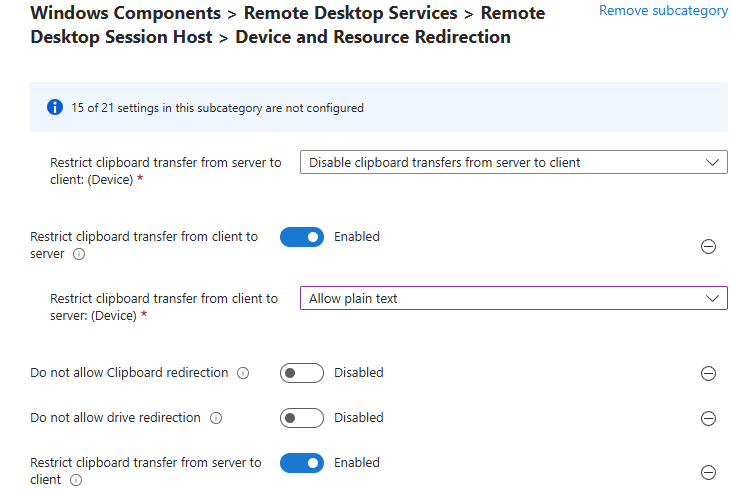Click the 'Do not allow Clipboard redirection' label
The height and width of the screenshot is (489, 731).
tap(129, 373)
